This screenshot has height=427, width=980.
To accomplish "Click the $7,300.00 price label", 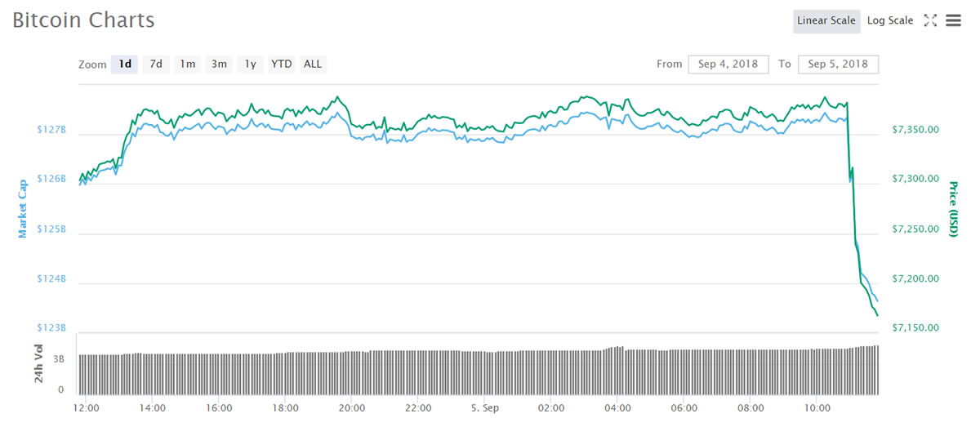I will (914, 179).
